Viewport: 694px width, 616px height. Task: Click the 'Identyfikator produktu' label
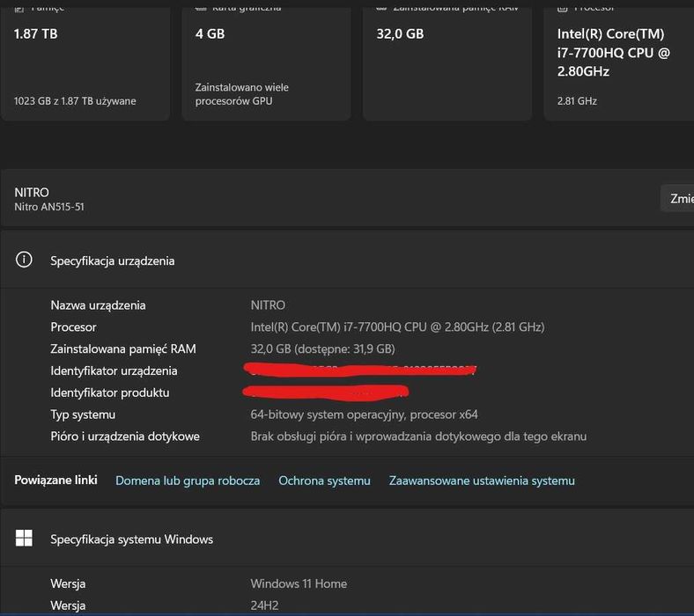point(110,392)
